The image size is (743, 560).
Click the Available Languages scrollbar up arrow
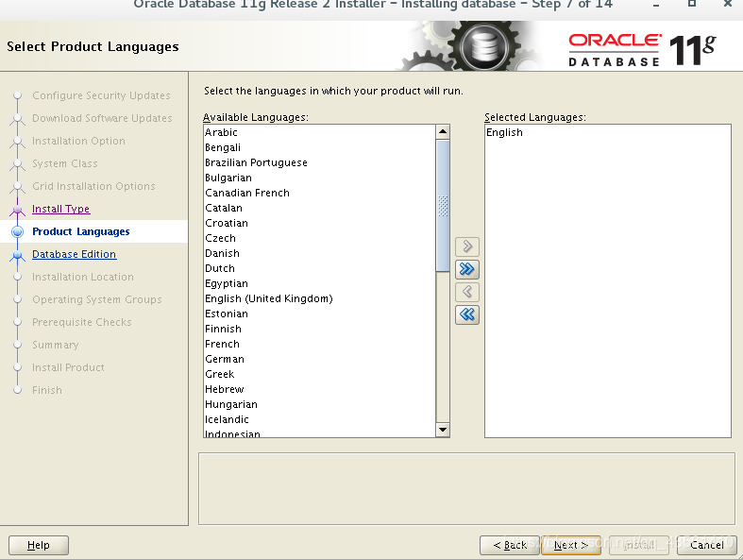point(443,131)
